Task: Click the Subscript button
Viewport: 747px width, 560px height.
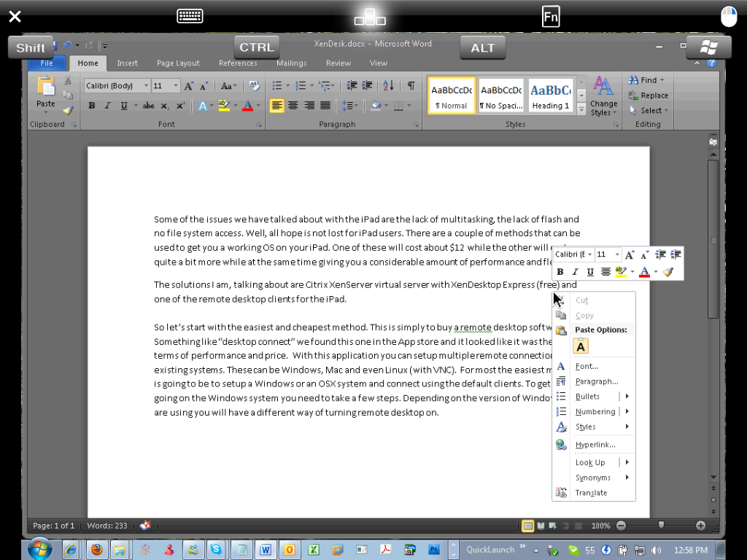Action: (x=164, y=106)
